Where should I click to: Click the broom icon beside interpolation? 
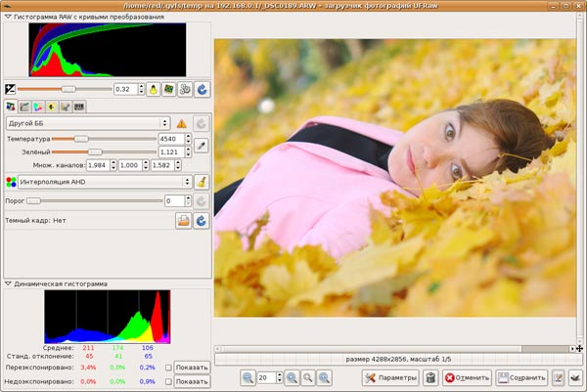click(201, 181)
